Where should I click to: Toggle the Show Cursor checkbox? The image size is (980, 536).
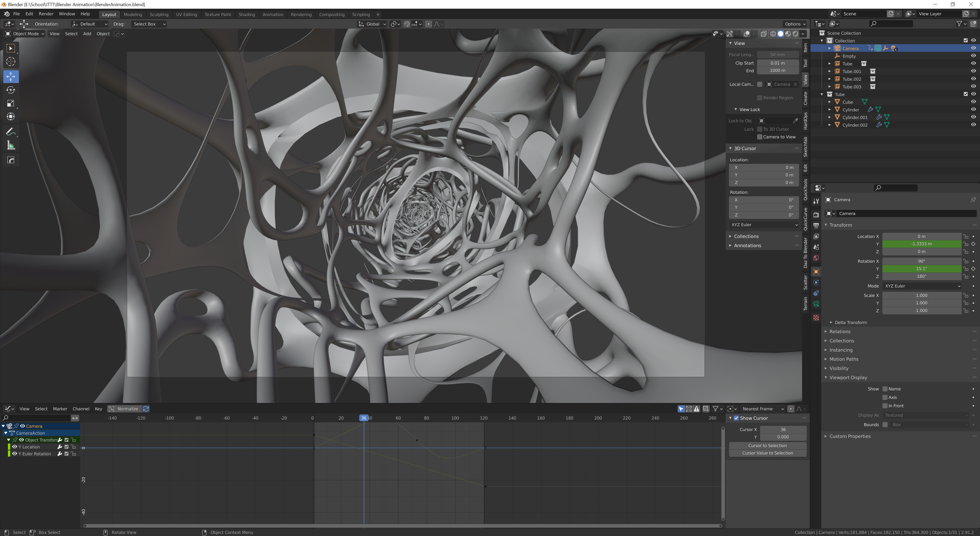736,418
